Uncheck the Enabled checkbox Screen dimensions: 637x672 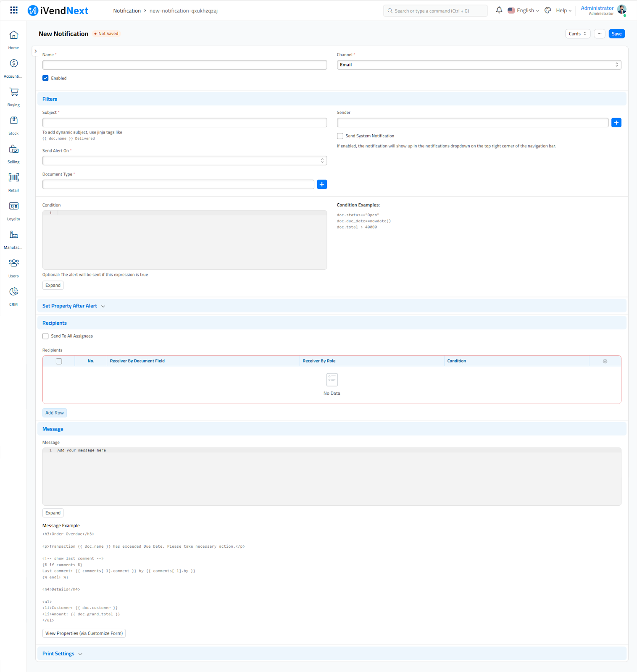click(45, 78)
